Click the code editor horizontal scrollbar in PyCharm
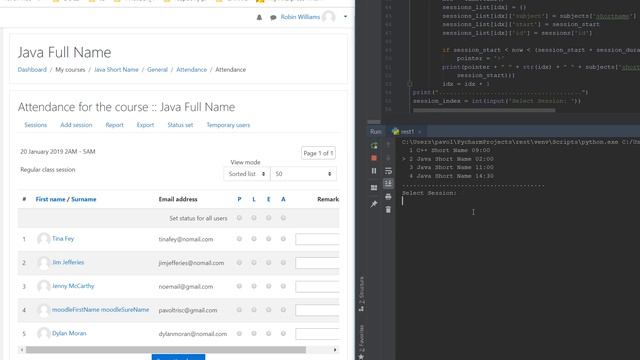The height and width of the screenshot is (360, 640). tap(484, 110)
